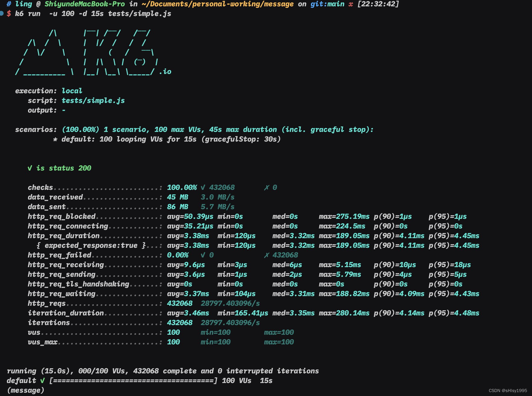This screenshot has height=396, width=532.
Task: Click the http_req_failed 0.00% value
Action: click(178, 255)
